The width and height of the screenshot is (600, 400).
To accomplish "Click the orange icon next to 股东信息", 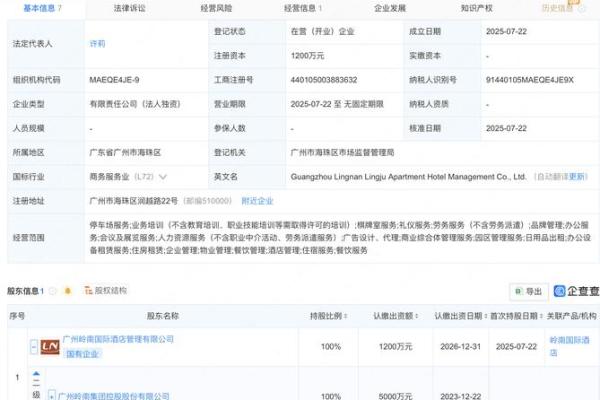I will (68, 291).
